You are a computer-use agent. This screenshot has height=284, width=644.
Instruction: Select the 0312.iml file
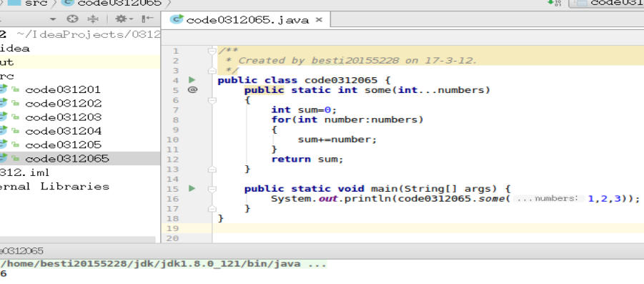[24, 172]
